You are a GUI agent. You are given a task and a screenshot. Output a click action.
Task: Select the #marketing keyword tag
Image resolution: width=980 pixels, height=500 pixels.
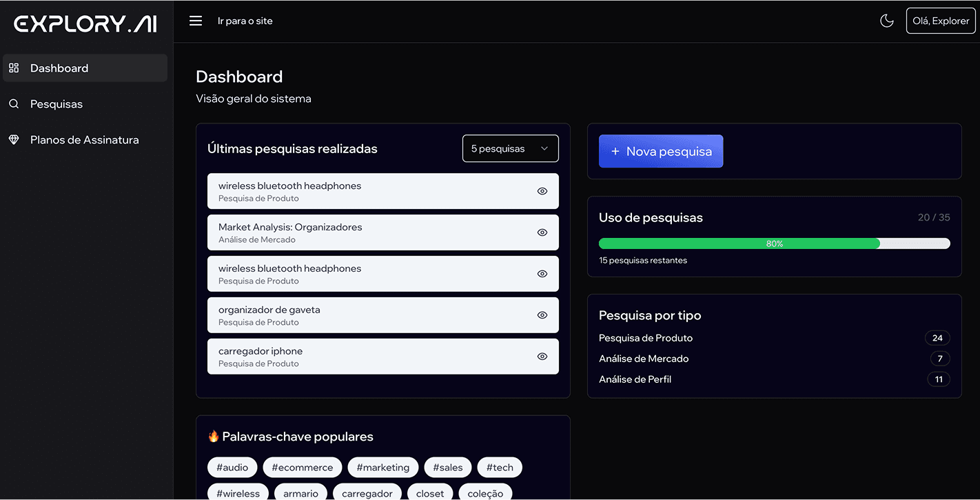click(x=383, y=468)
